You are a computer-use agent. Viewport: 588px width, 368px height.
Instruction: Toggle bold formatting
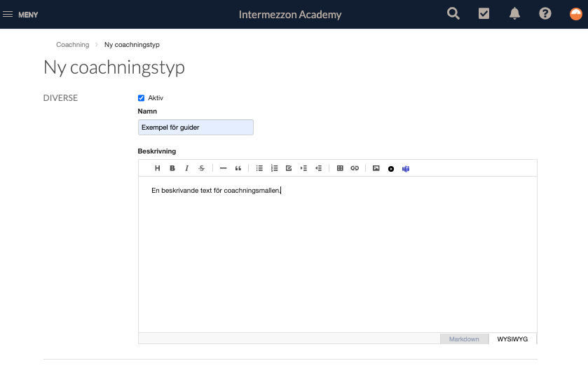pos(172,168)
